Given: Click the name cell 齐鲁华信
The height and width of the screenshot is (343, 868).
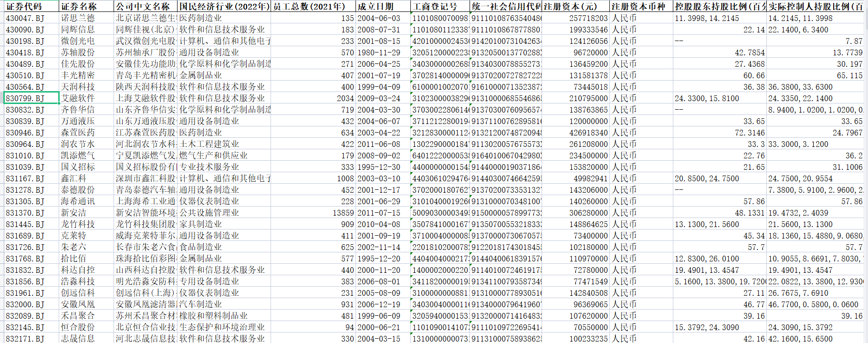Looking at the screenshot, I should [86, 110].
